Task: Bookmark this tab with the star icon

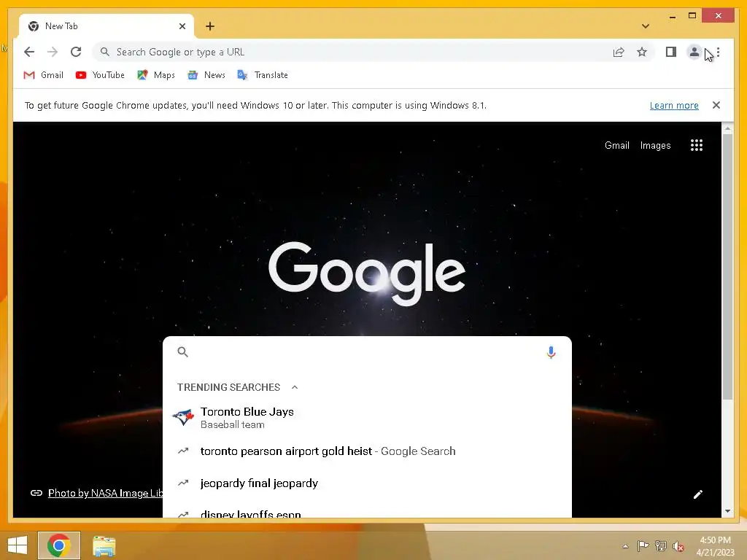Action: 642,52
